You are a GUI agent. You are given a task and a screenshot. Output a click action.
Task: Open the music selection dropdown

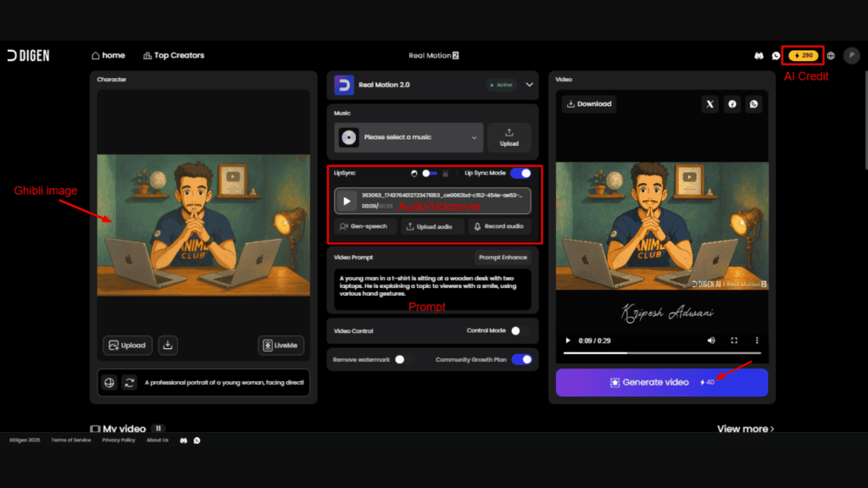(x=408, y=136)
